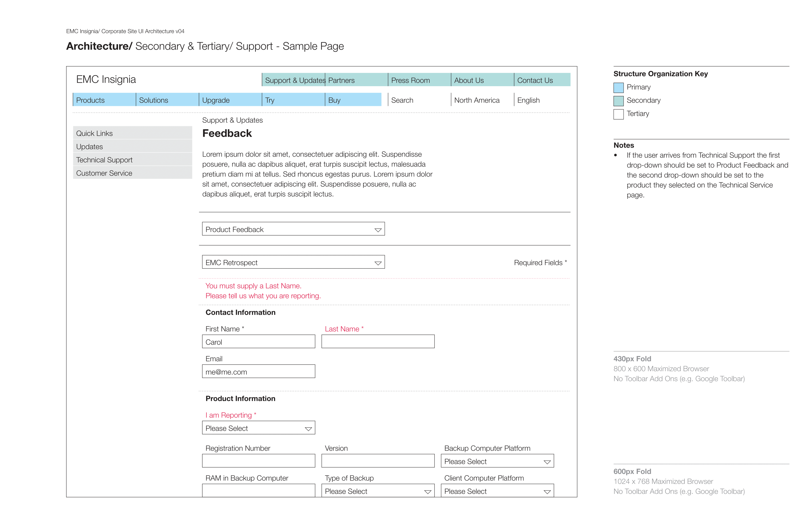Expand Backup Computer Platform dropdown
Screen dimensions: 812x525
(497, 461)
